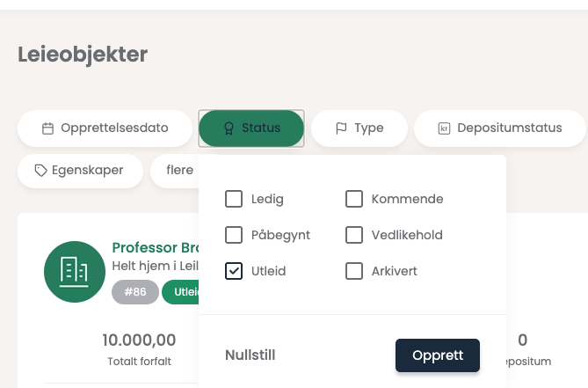The height and width of the screenshot is (388, 588).
Task: Check the Kommende status option
Action: (354, 199)
